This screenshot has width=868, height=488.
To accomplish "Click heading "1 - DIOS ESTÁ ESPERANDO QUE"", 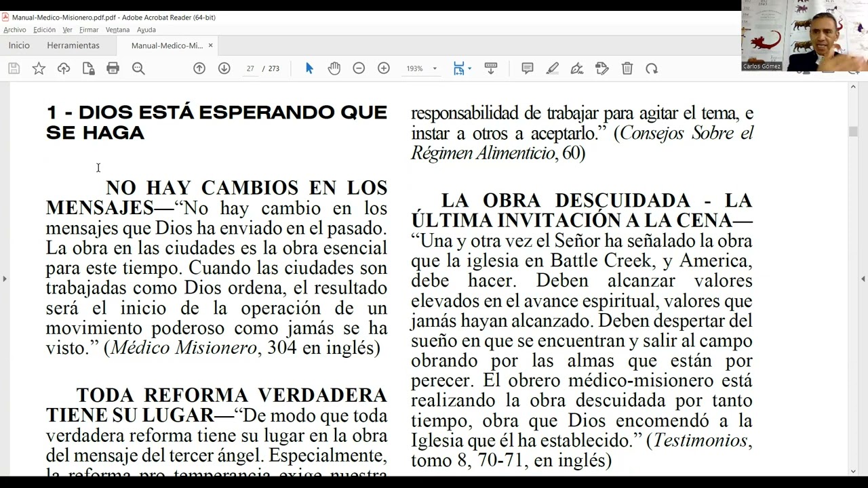I will point(216,113).
